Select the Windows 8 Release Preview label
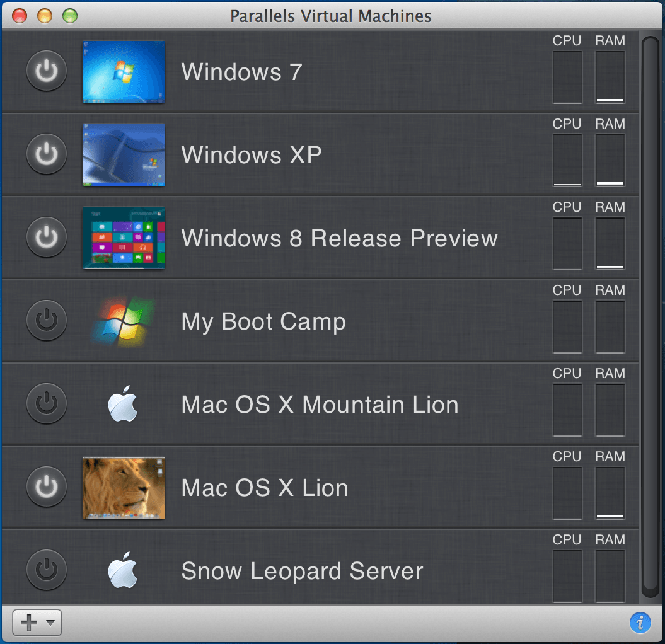 (x=339, y=238)
